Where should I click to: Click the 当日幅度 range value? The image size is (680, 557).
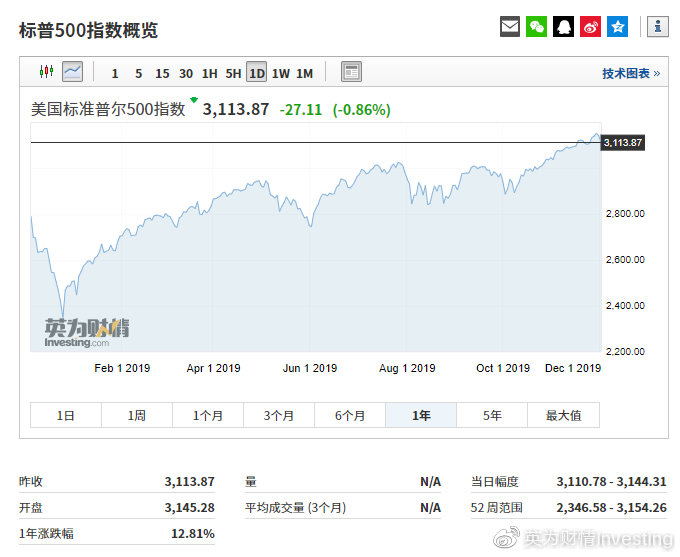611,482
